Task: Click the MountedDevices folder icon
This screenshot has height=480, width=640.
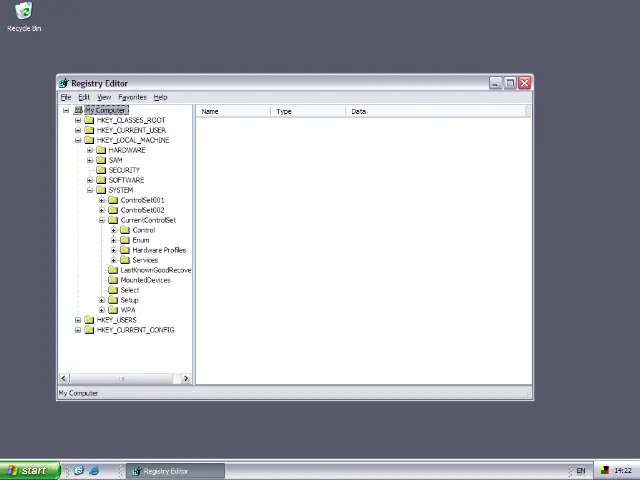Action: (x=113, y=280)
